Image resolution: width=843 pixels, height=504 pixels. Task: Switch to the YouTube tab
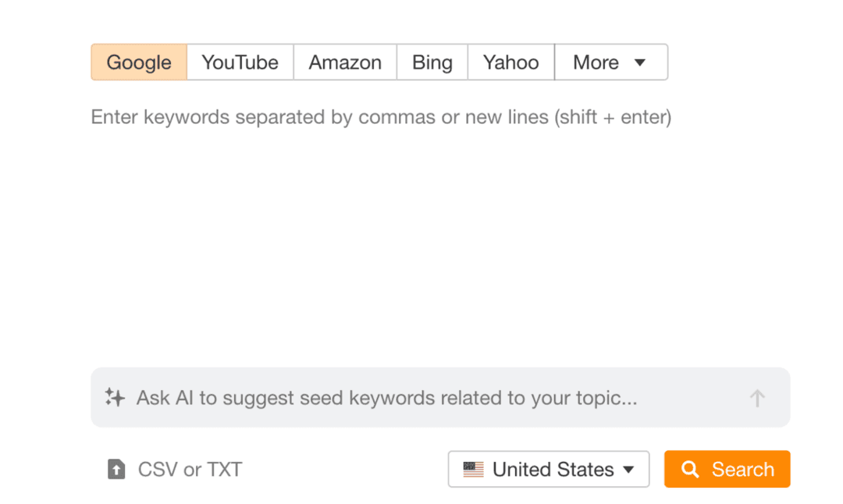(240, 62)
